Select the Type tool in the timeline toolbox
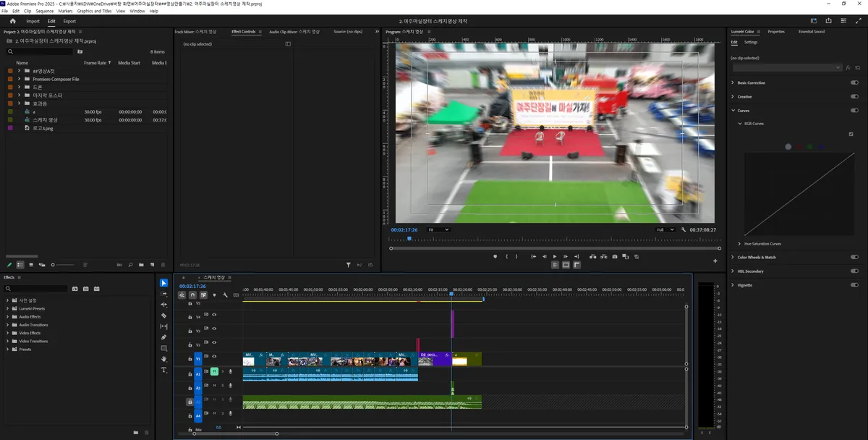868x440 pixels. (x=164, y=370)
